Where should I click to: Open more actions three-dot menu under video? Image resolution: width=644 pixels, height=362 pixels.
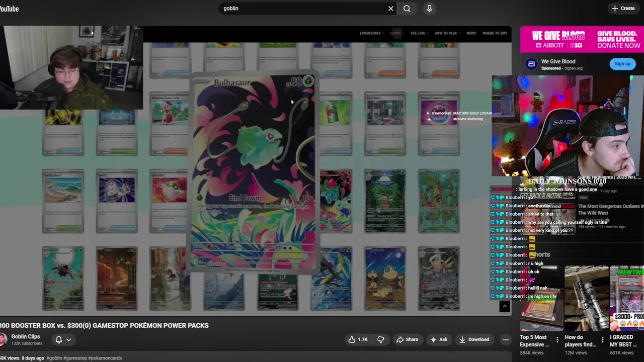click(x=506, y=340)
